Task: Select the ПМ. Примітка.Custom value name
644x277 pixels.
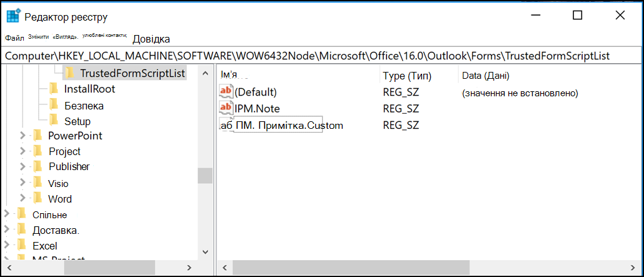Action: coord(289,125)
